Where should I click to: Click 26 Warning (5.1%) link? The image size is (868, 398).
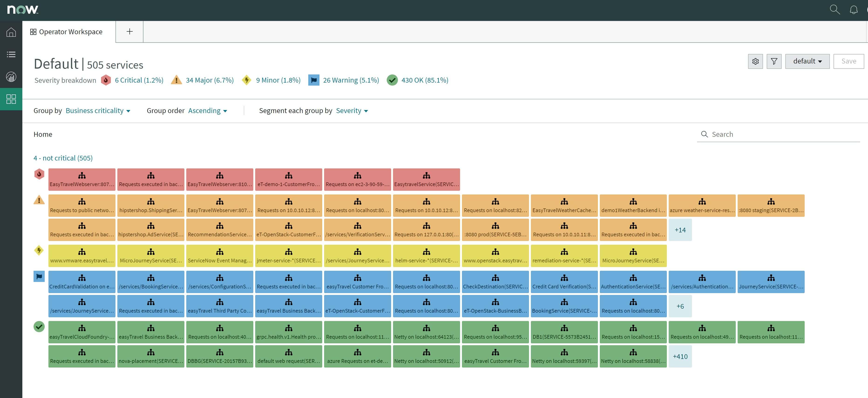pos(351,80)
